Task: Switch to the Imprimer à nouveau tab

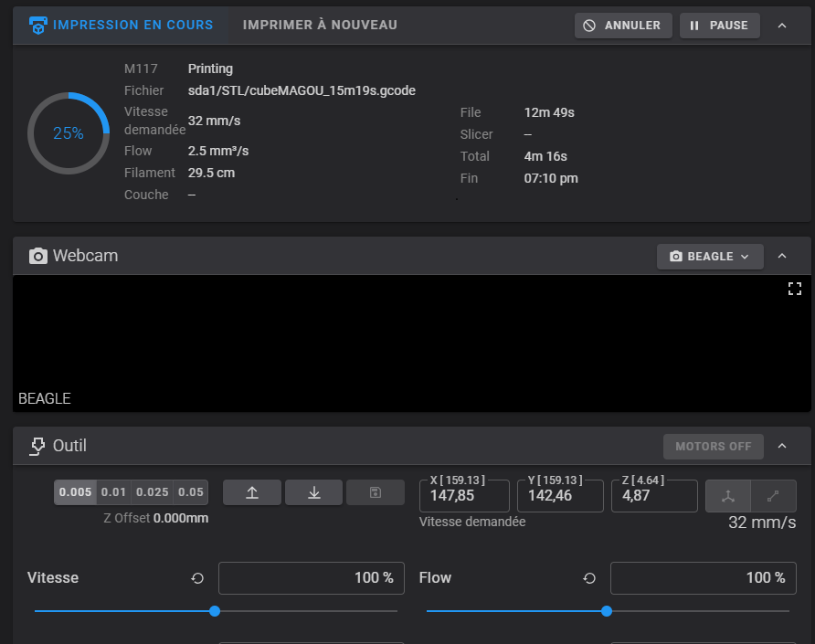Action: [x=320, y=25]
